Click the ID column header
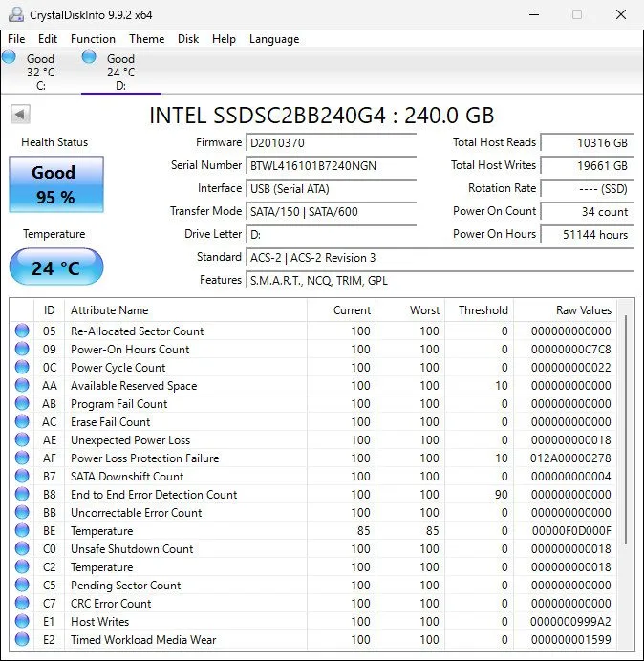 point(50,310)
